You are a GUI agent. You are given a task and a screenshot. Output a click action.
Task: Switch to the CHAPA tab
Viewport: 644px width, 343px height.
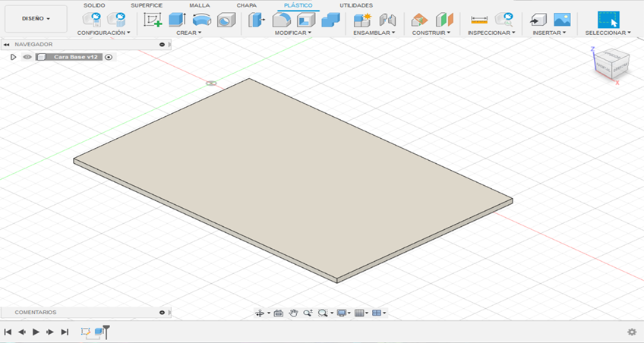[x=246, y=5]
